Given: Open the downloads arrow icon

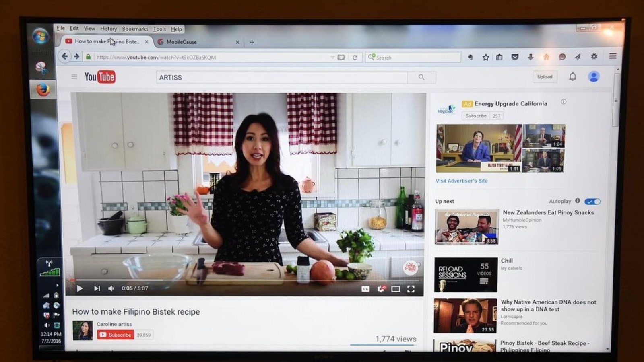Looking at the screenshot, I should pos(530,57).
